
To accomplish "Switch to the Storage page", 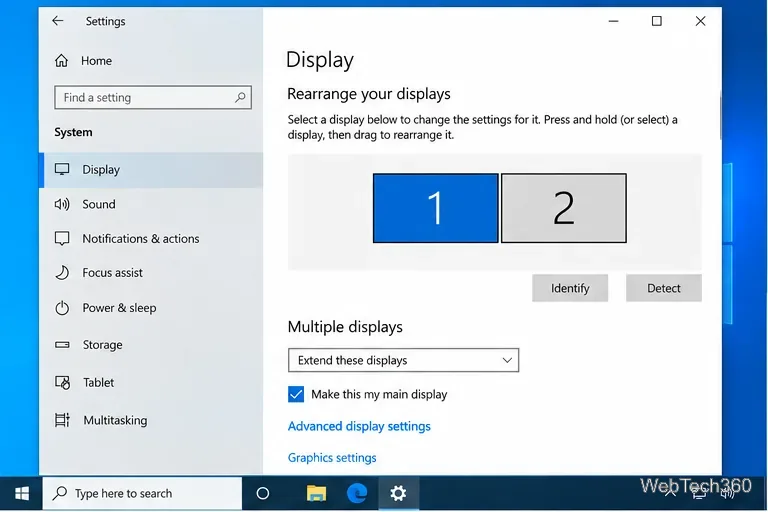I will [151, 345].
